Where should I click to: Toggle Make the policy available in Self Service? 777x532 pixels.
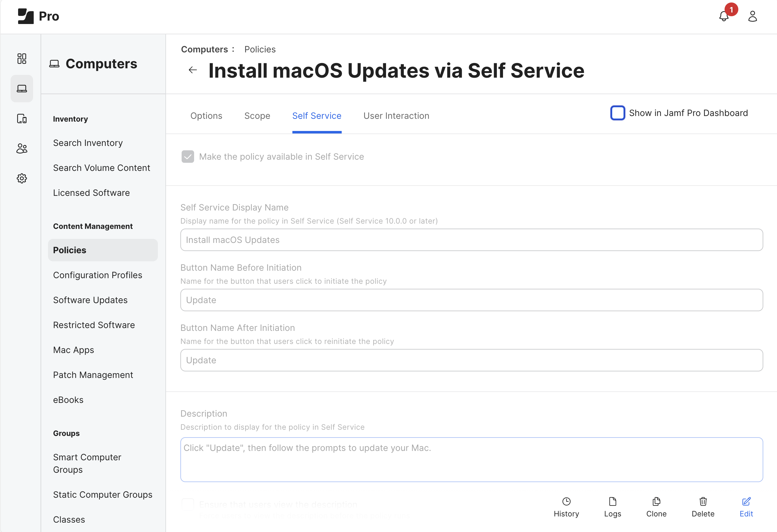click(188, 157)
